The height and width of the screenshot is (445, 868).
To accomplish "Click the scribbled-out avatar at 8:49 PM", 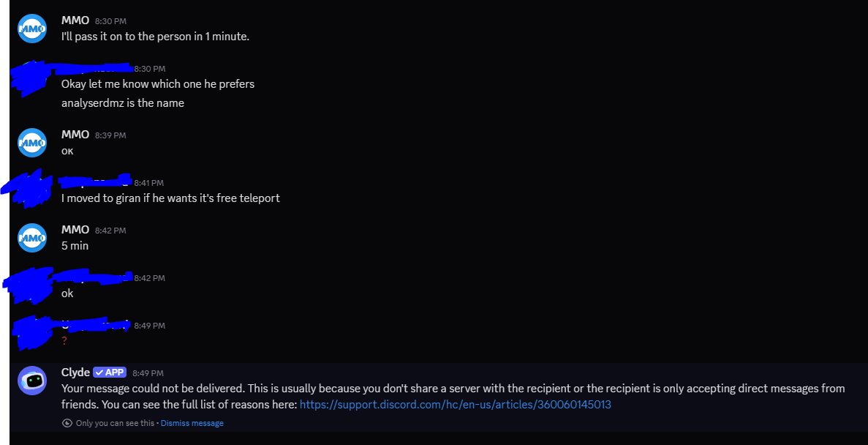I will (31, 333).
